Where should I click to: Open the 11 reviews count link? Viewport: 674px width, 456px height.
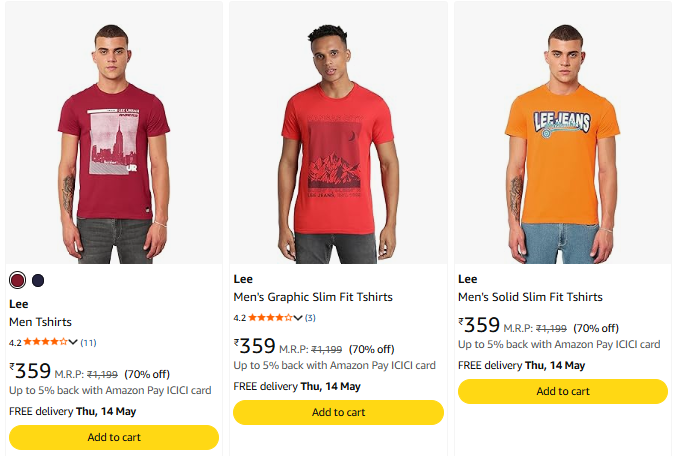pos(88,342)
